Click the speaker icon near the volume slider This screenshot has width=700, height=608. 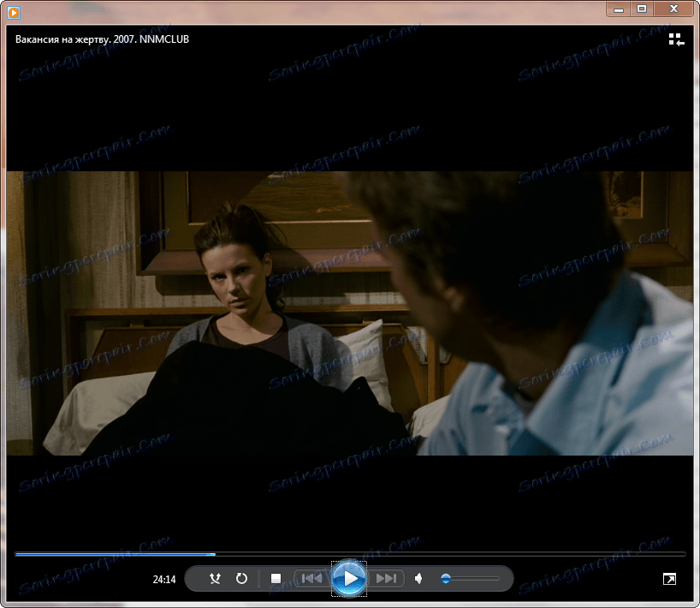tap(418, 579)
